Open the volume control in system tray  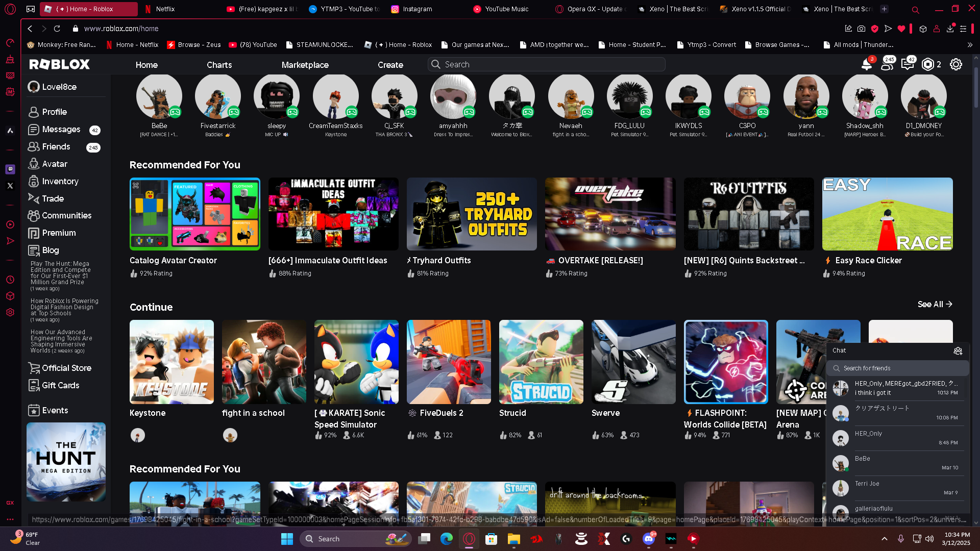click(929, 539)
